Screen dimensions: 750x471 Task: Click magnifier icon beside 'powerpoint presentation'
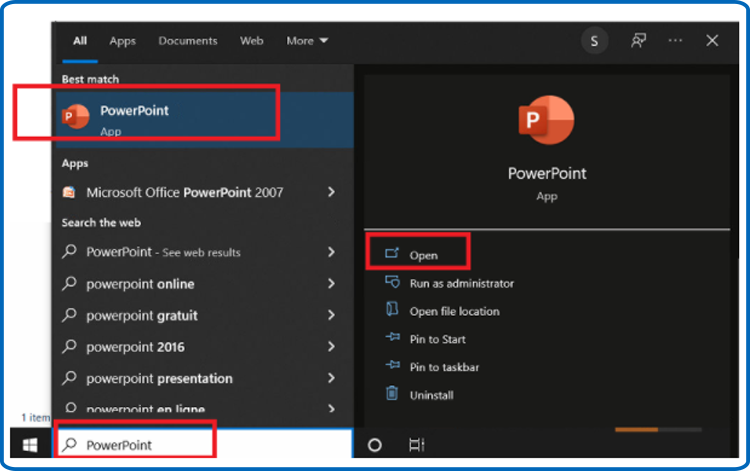click(69, 378)
